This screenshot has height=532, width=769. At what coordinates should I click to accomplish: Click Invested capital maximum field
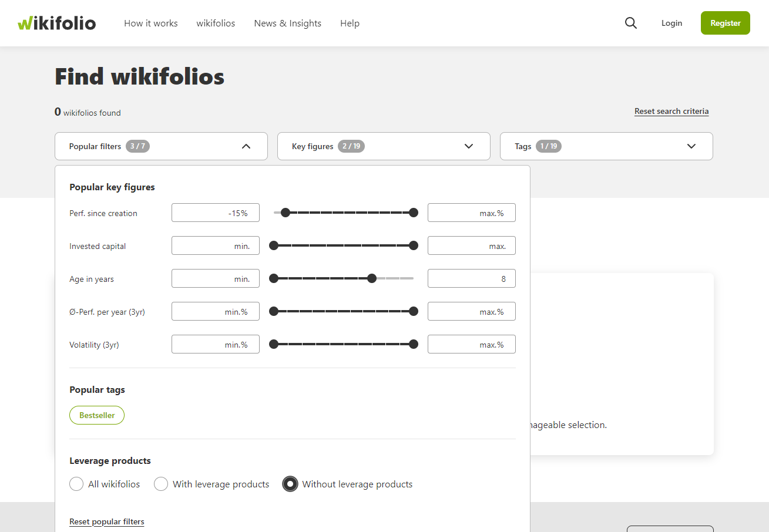click(472, 245)
